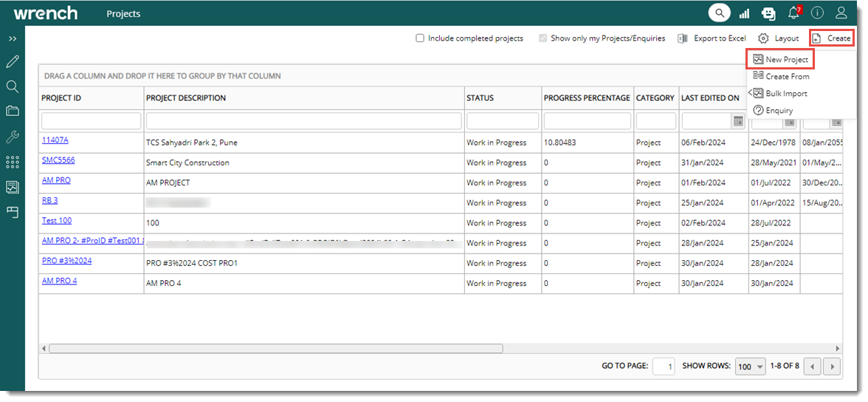The image size is (868, 402).
Task: Open the info help icon
Action: click(818, 13)
